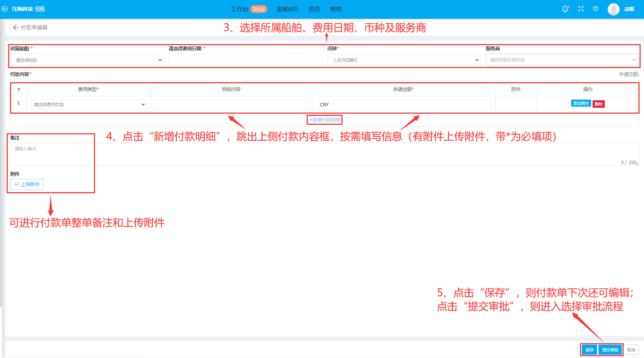This screenshot has height=358, width=644.
Task: Click the expense date input field
Action: 245,60
